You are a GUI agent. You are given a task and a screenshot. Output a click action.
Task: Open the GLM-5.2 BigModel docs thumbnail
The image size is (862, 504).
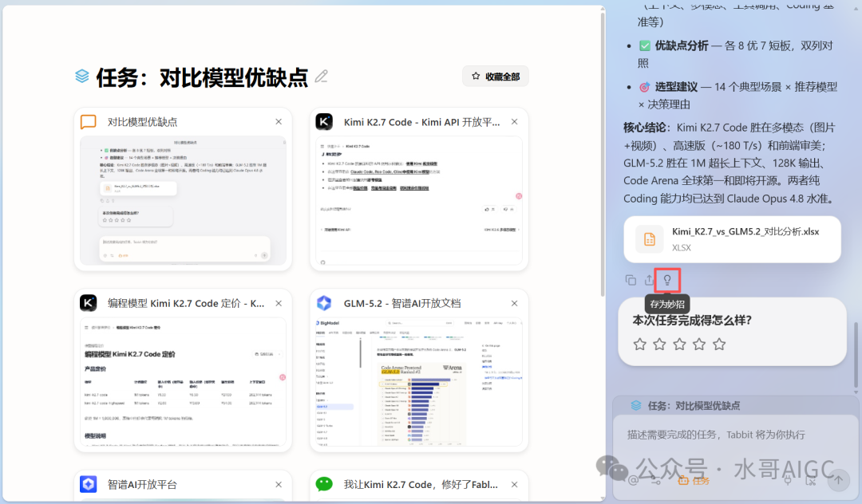(x=419, y=381)
